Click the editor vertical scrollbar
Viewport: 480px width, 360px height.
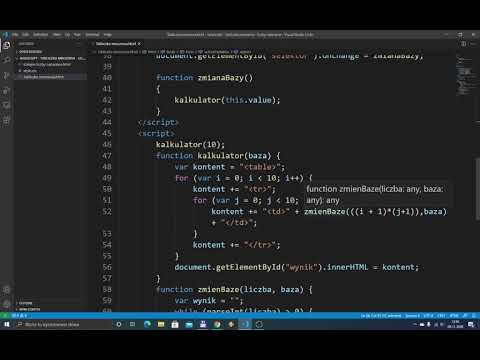click(x=478, y=190)
